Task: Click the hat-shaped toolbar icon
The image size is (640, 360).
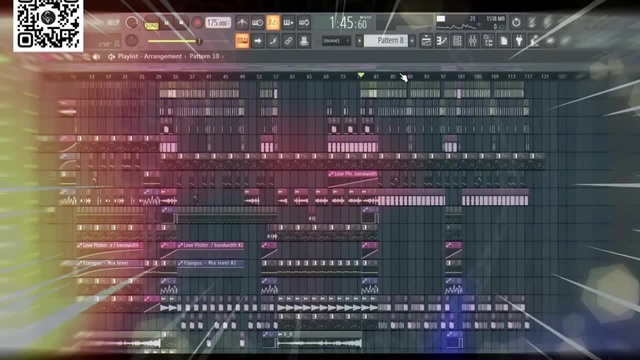Action: tap(304, 40)
